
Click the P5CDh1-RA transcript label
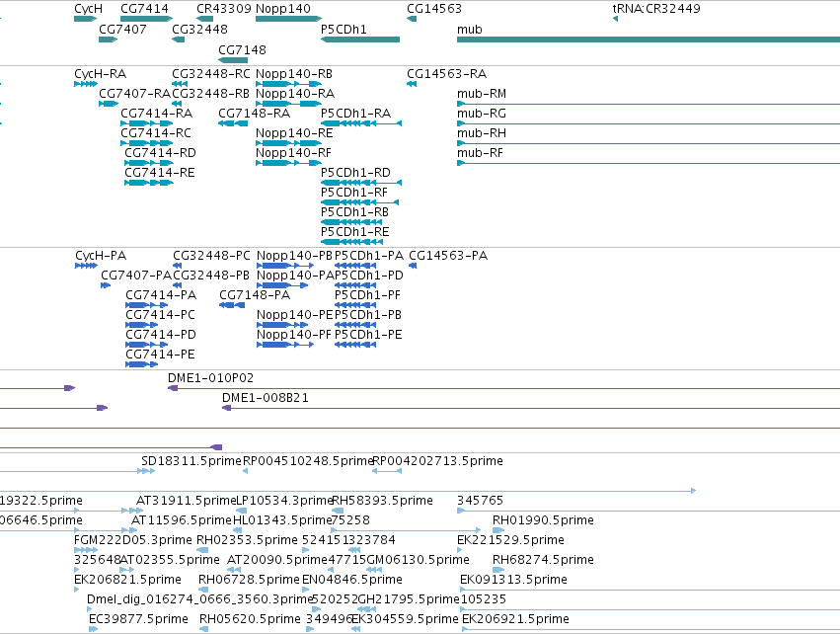[x=356, y=114]
